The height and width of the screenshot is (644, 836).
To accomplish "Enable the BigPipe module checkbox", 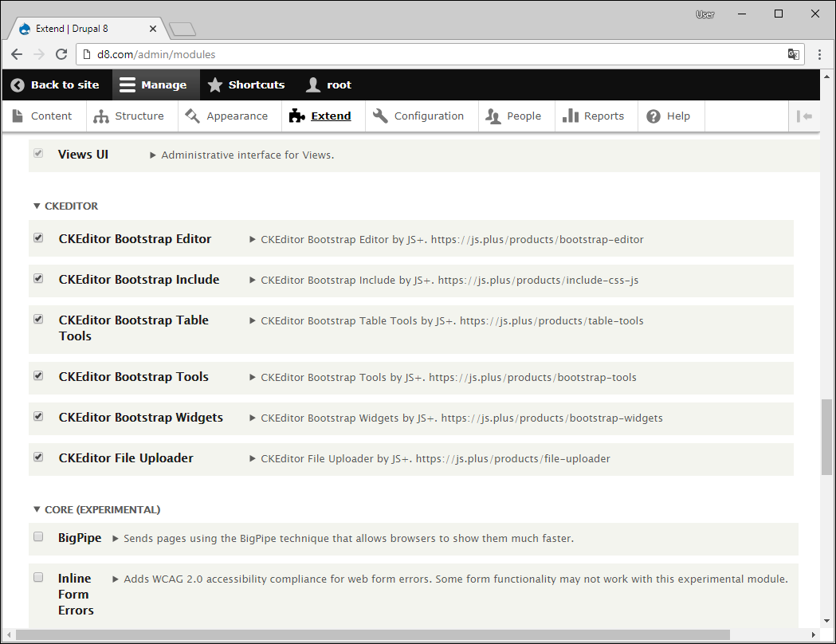I will click(38, 537).
